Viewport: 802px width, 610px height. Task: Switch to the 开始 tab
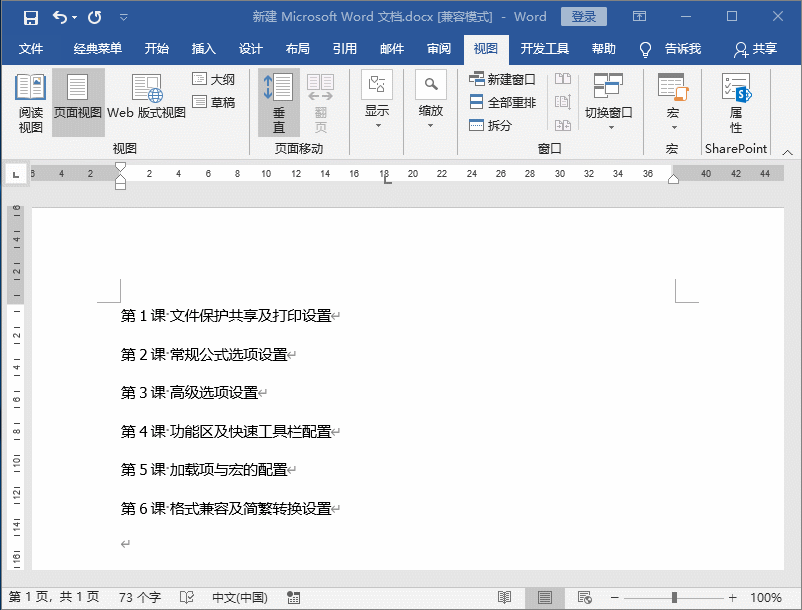click(x=157, y=49)
